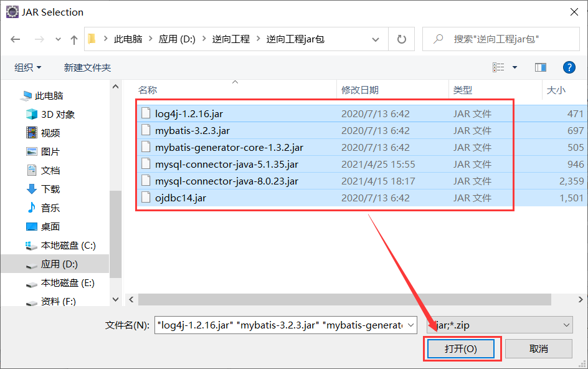Close the JAR Selection dialog
The height and width of the screenshot is (369, 588).
point(574,12)
